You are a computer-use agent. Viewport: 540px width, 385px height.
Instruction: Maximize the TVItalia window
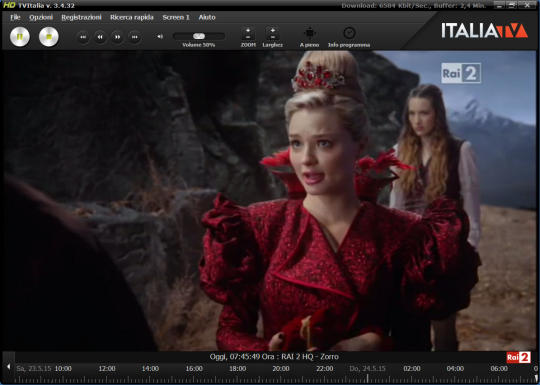coord(512,5)
